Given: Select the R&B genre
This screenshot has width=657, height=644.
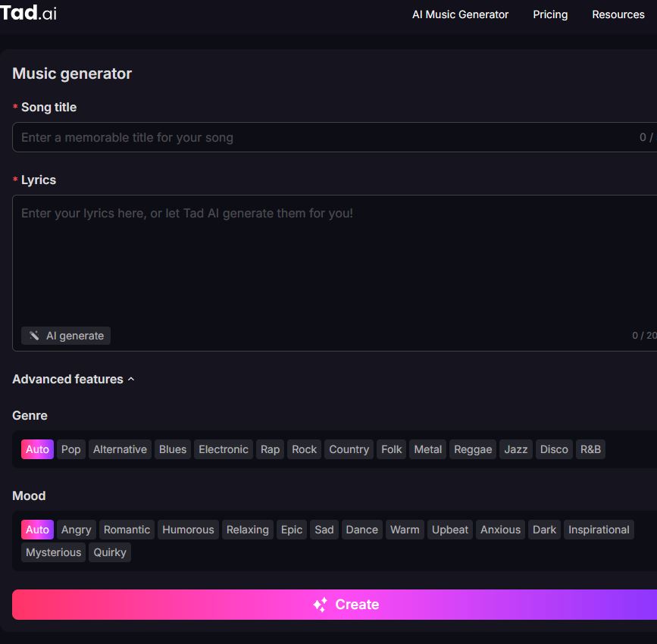Looking at the screenshot, I should click(590, 449).
